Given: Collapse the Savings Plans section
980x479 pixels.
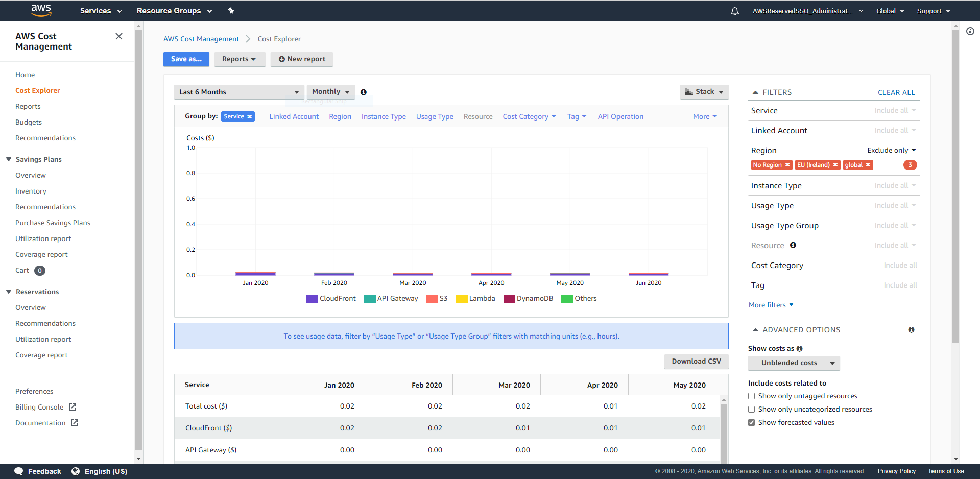Looking at the screenshot, I should pos(9,159).
